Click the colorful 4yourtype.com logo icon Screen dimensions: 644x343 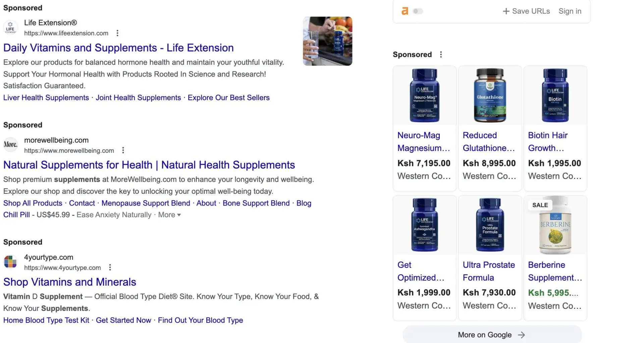(10, 262)
